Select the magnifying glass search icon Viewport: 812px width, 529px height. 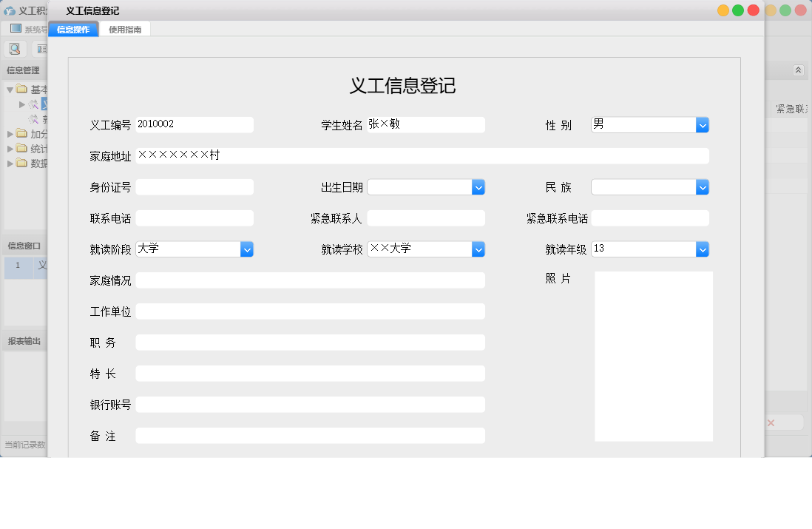[15, 48]
